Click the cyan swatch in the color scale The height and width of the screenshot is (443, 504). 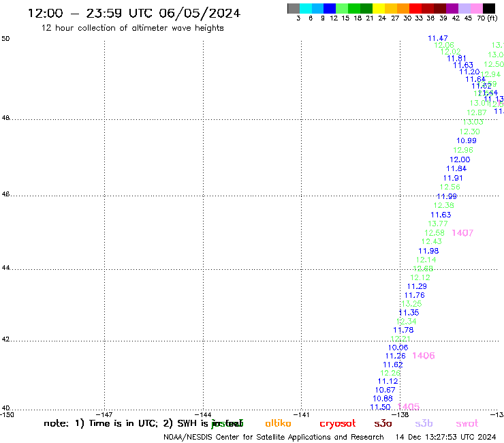click(305, 8)
